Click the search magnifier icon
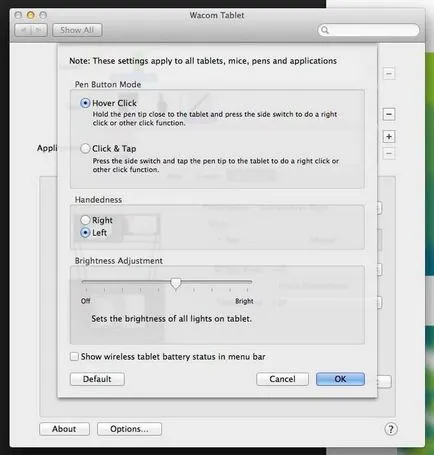The image size is (434, 455). click(325, 30)
